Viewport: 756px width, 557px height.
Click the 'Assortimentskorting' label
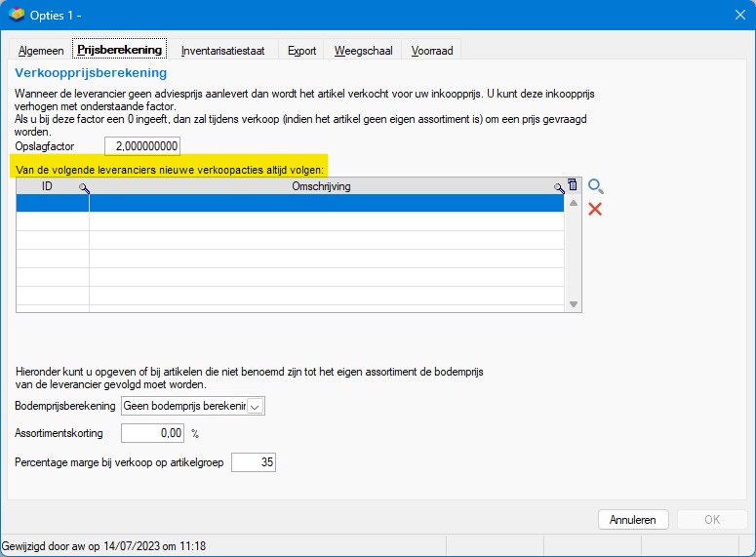pyautogui.click(x=59, y=433)
